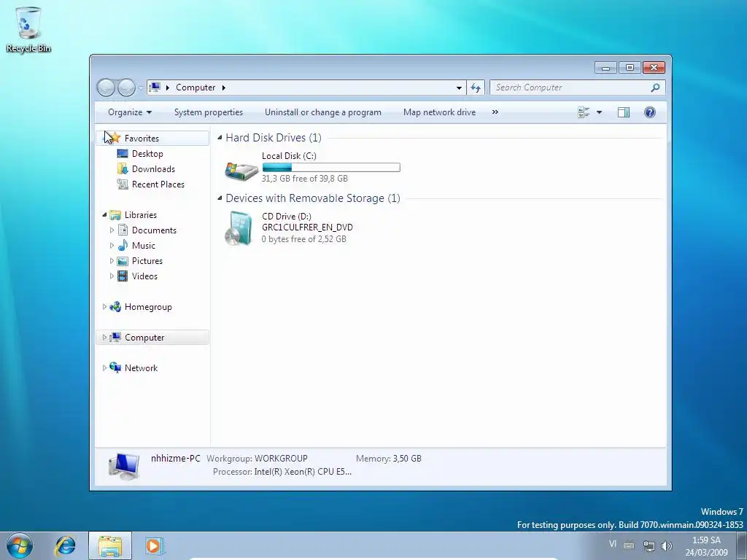Expand the Network tree node
Screen dimensions: 747x560
tap(104, 368)
